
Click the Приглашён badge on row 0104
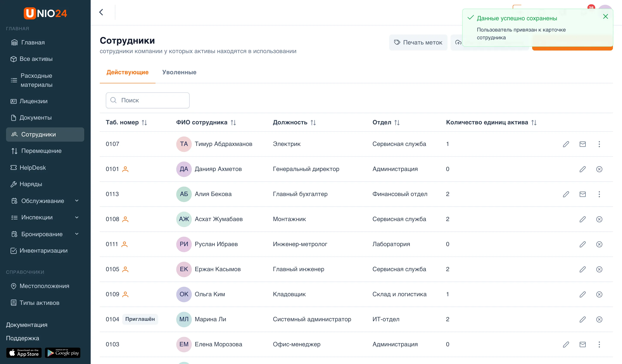click(x=140, y=319)
